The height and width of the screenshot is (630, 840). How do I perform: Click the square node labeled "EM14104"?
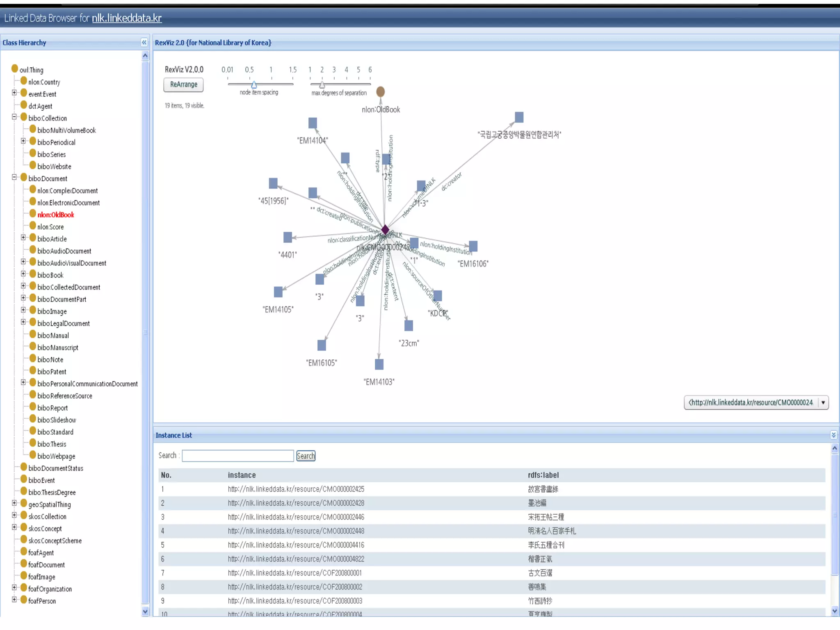313,123
